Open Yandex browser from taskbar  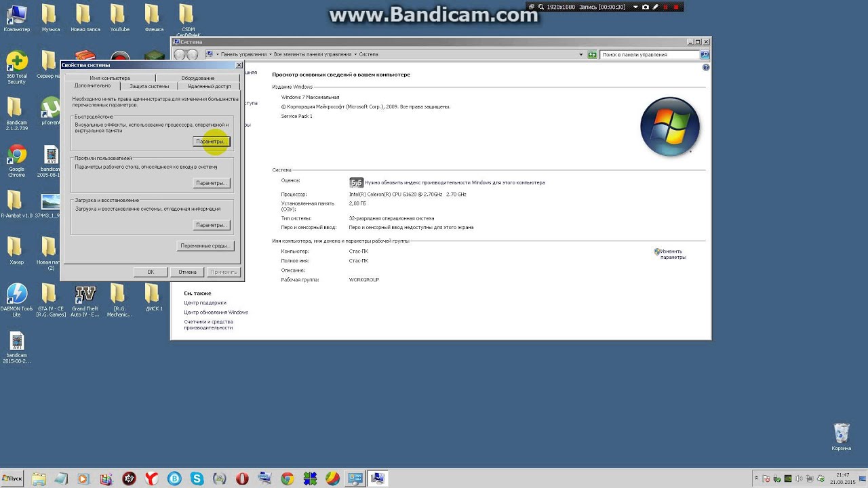[151, 479]
